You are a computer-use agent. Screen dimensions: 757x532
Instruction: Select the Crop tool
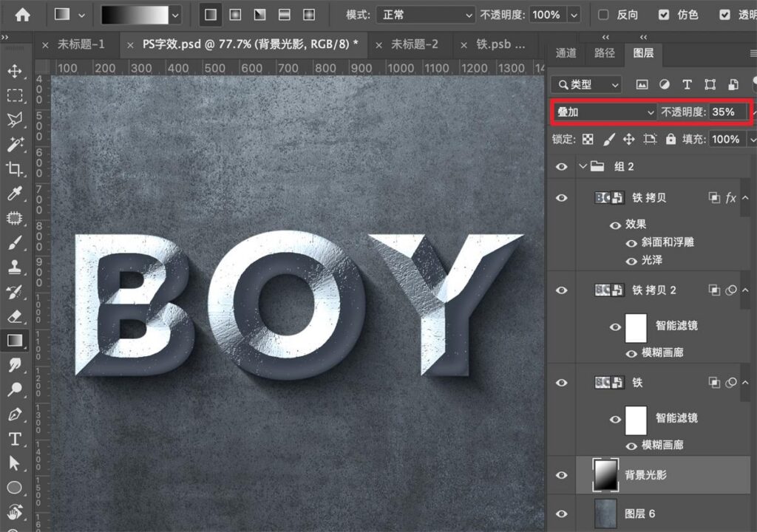pos(15,169)
